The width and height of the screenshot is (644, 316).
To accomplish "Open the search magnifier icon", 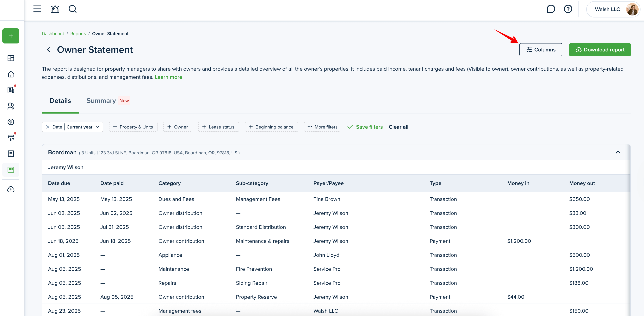I will (72, 9).
